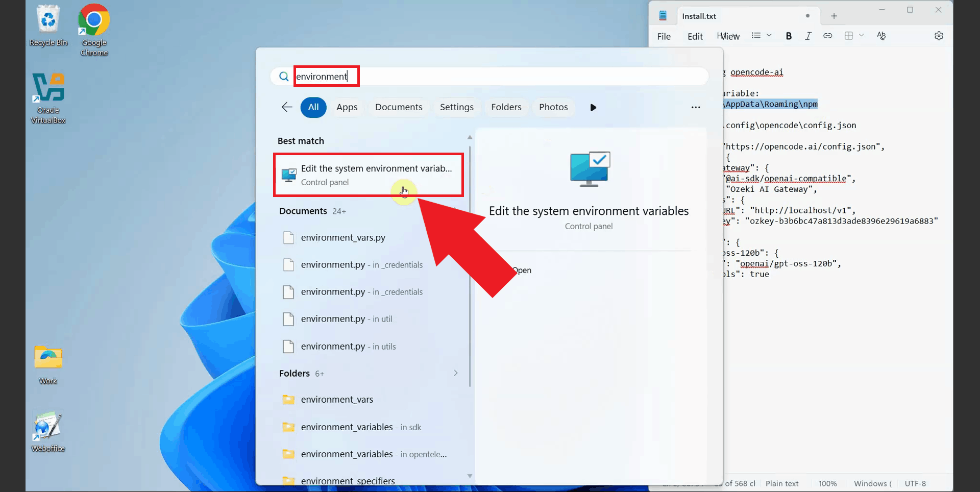Image resolution: width=980 pixels, height=492 pixels.
Task: Insert a table in Notepad
Action: tap(849, 36)
